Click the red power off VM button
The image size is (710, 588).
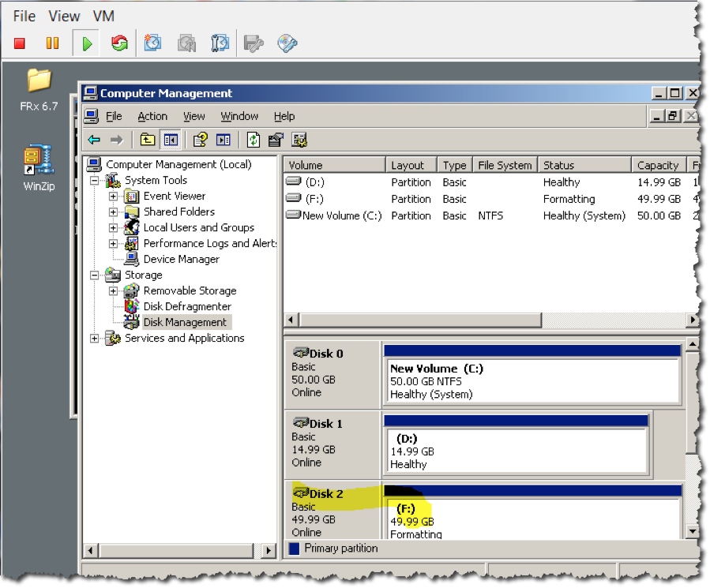[x=20, y=43]
